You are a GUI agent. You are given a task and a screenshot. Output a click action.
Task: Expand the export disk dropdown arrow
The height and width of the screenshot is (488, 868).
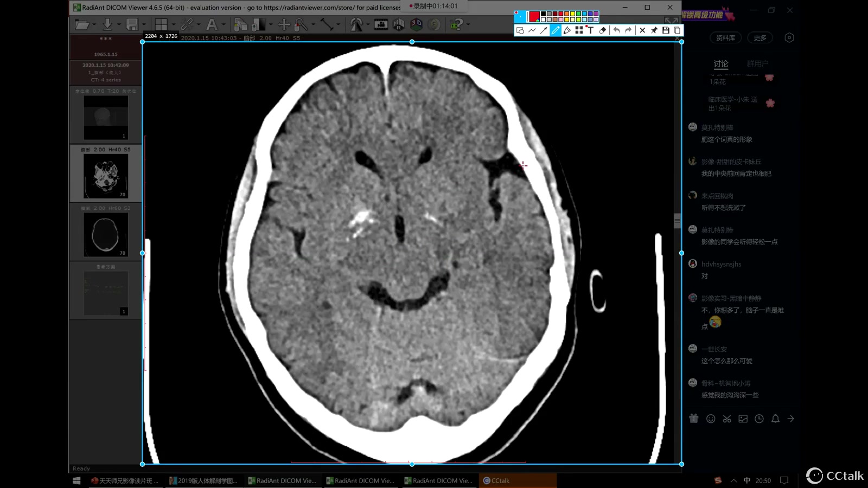click(144, 24)
